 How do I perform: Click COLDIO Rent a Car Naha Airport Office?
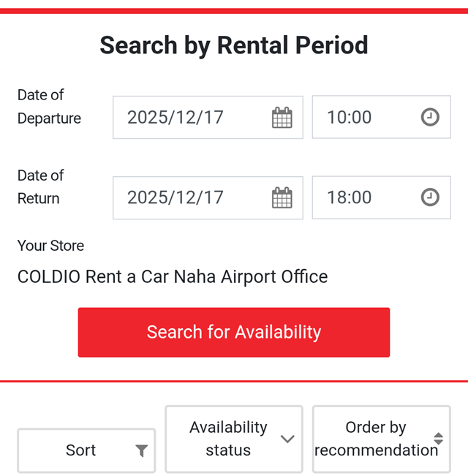coord(173,277)
